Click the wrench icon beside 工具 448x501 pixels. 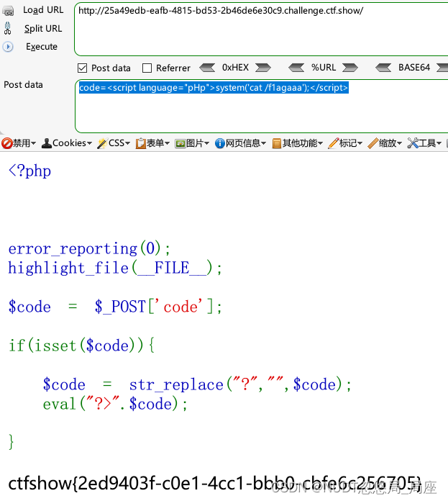pyautogui.click(x=413, y=143)
